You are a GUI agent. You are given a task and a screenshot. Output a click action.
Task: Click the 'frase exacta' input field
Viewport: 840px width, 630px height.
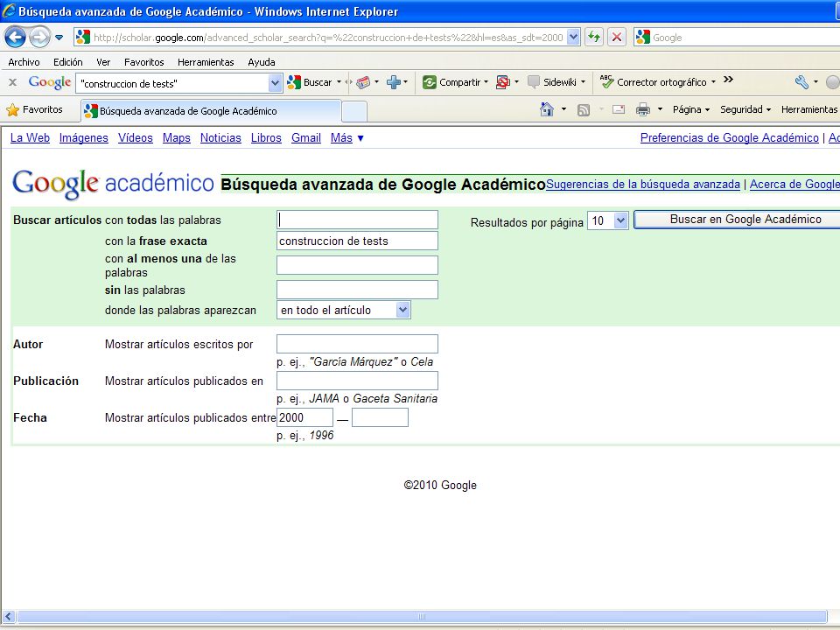(x=357, y=241)
